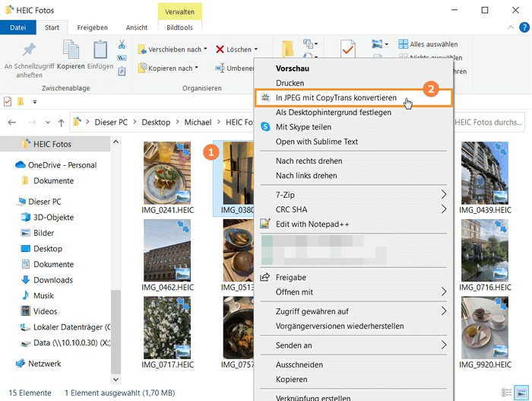Collapse the ribbon with the chevron
The image size is (532, 401).
tap(511, 27)
